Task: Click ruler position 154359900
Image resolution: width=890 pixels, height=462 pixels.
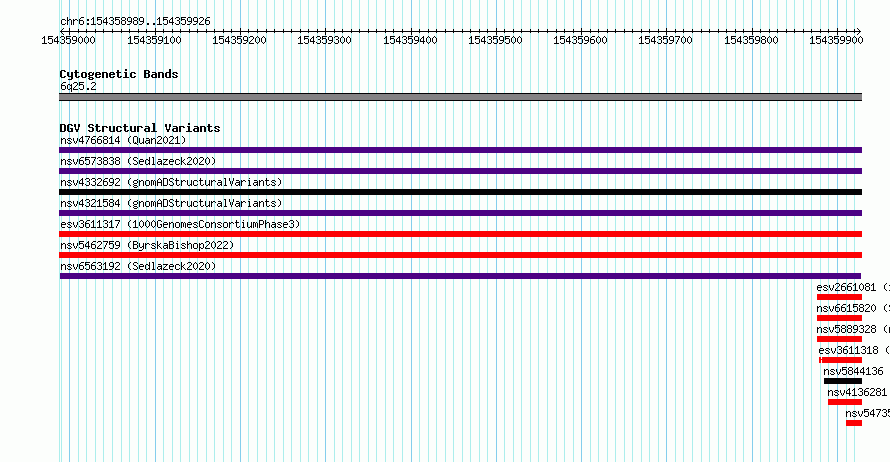Action: coord(836,40)
